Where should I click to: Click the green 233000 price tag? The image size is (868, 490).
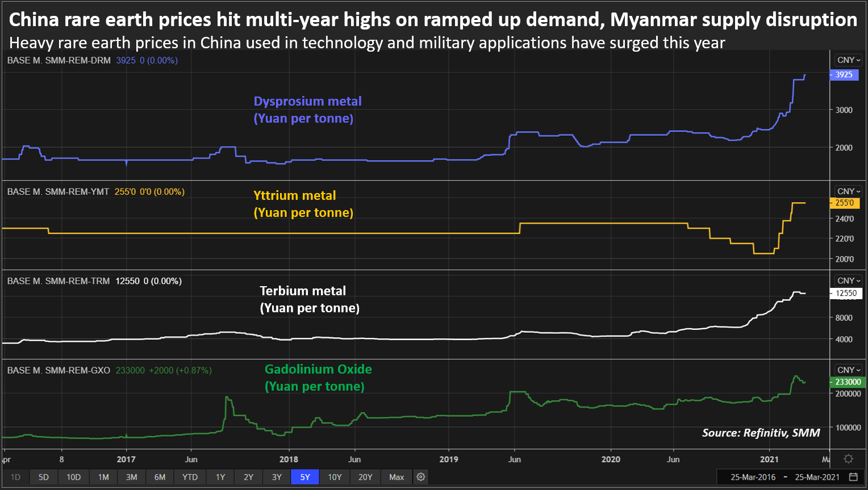(848, 382)
